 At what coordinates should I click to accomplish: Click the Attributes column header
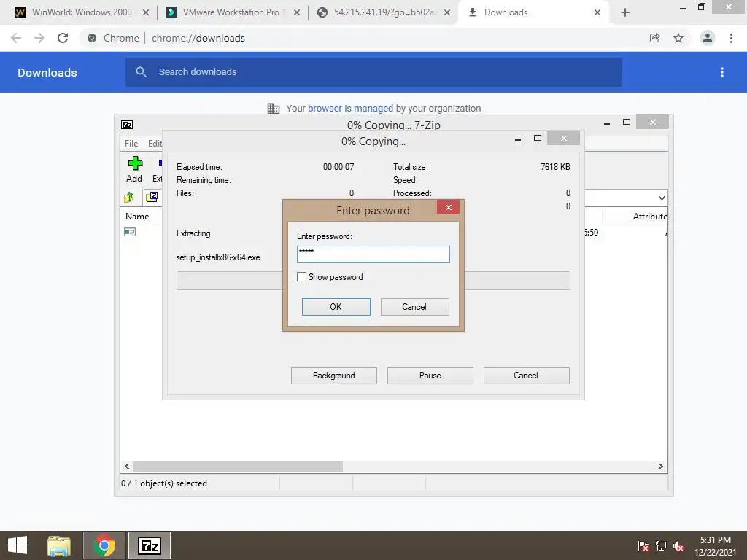click(x=650, y=216)
